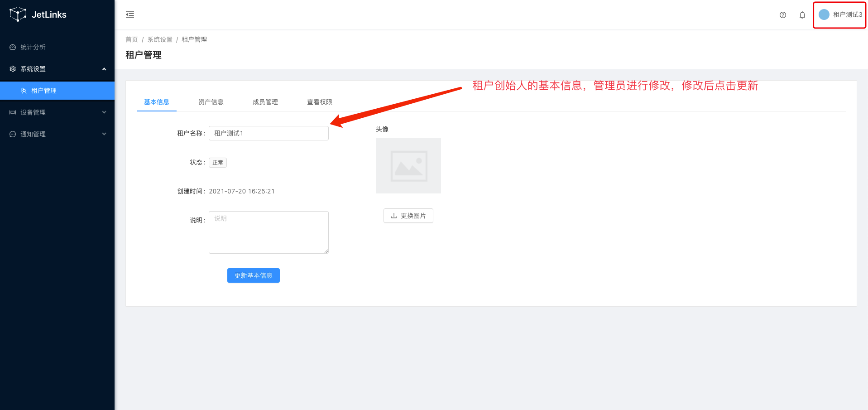Select 租户管理 in the sidebar
This screenshot has width=868, height=410.
(57, 91)
